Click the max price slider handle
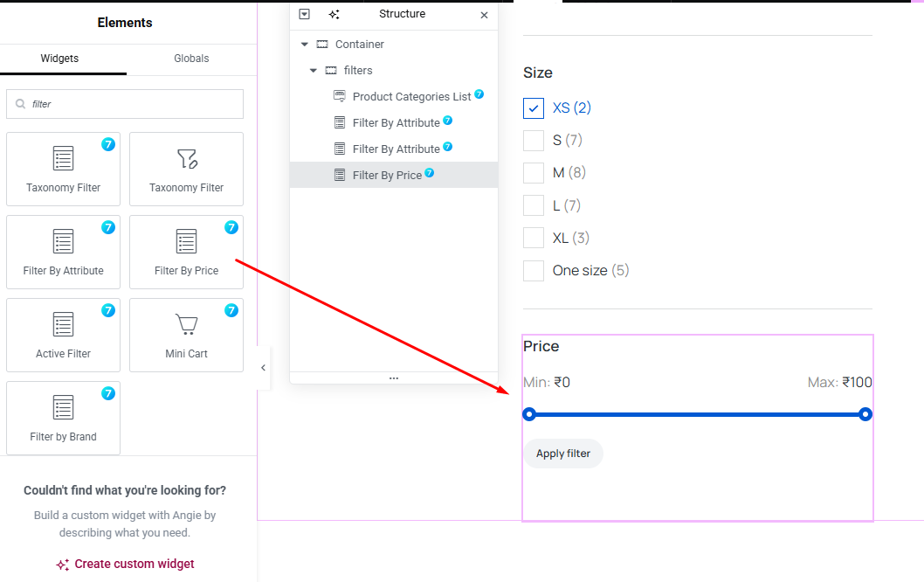This screenshot has width=924, height=582. [865, 414]
